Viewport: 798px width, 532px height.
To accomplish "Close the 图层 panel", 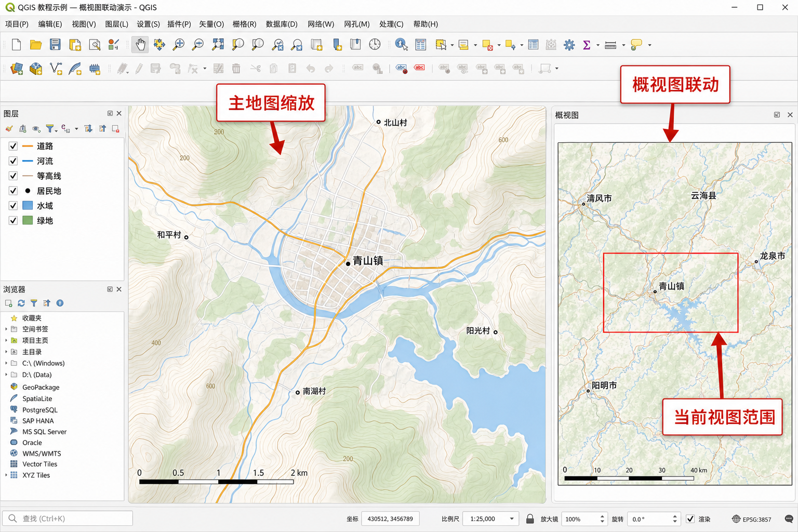I will click(x=119, y=113).
